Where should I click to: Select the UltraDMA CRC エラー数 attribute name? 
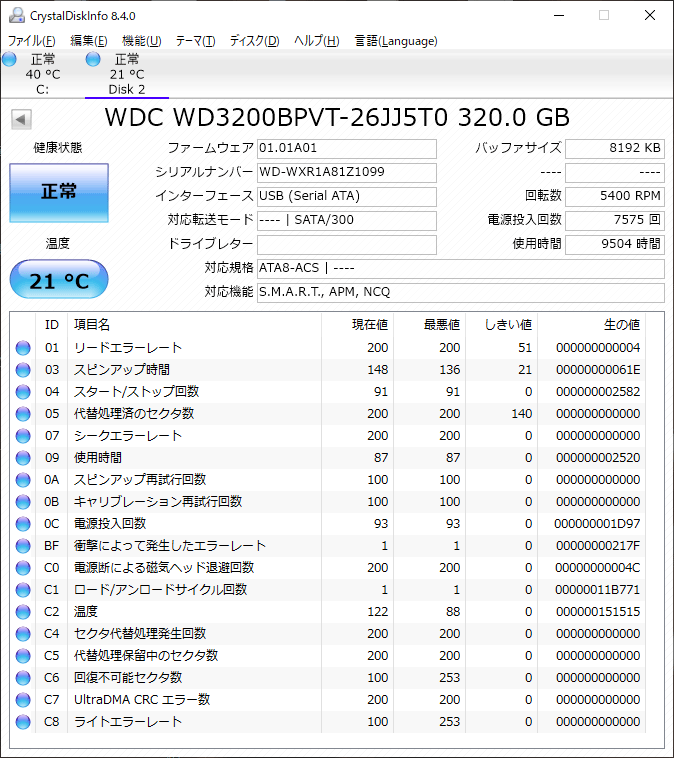pos(142,700)
